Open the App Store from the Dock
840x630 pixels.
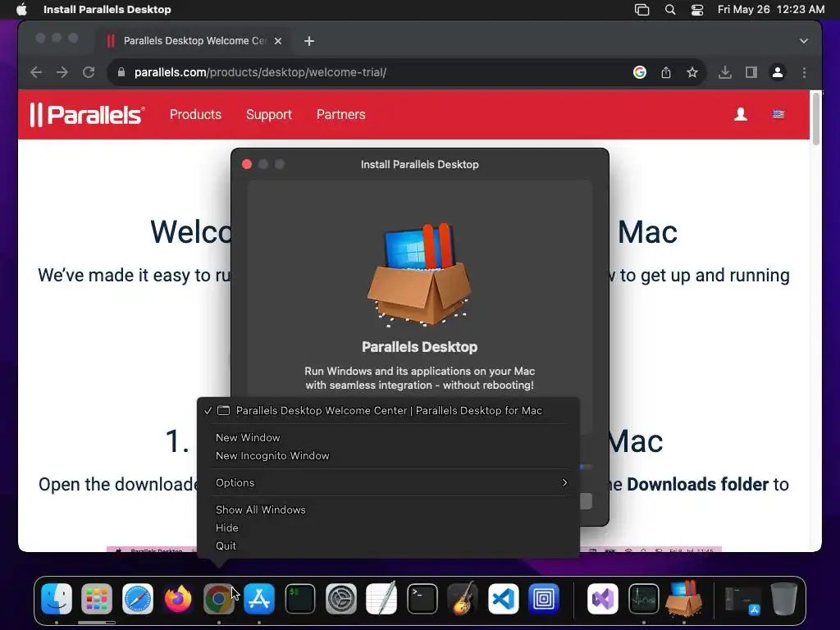(259, 598)
